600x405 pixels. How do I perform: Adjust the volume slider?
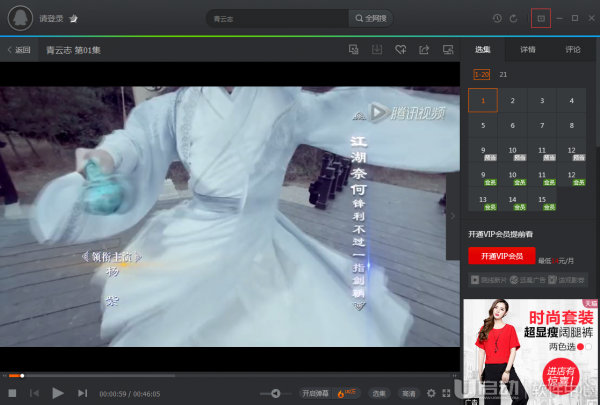(x=276, y=393)
